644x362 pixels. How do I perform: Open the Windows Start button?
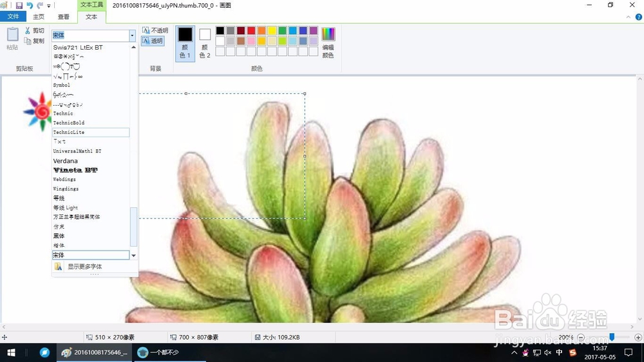pos(12,352)
